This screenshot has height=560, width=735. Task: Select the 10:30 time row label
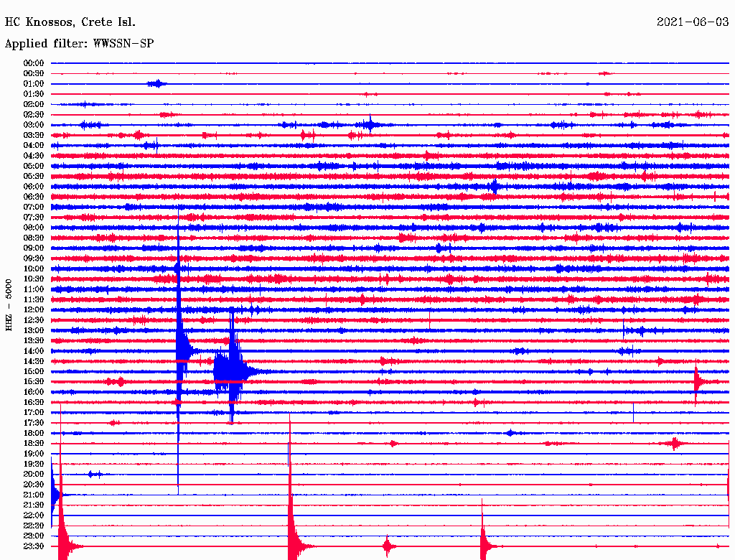(x=34, y=279)
